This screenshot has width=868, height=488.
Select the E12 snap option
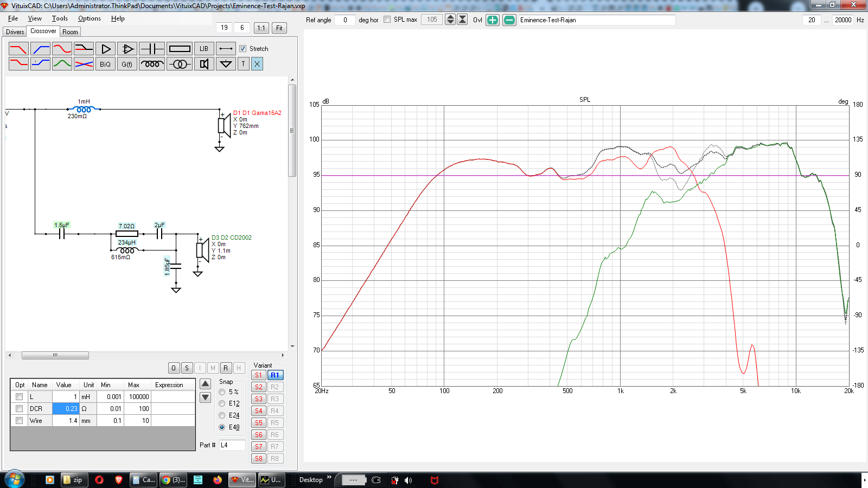tap(222, 404)
